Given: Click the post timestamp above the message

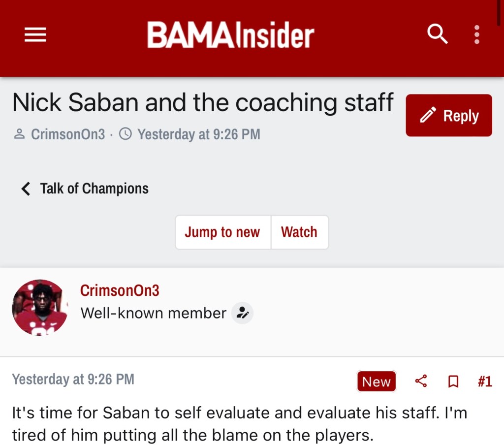Looking at the screenshot, I should (73, 379).
